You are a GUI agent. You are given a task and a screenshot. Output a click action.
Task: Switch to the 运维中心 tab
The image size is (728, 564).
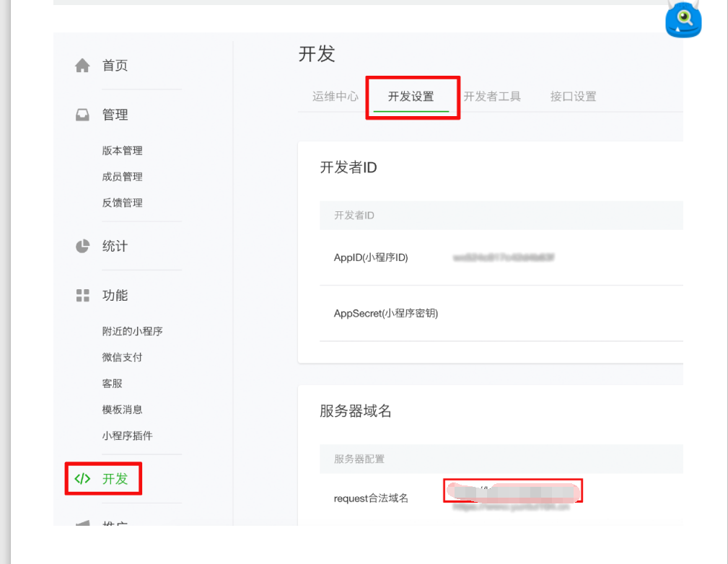pos(336,96)
